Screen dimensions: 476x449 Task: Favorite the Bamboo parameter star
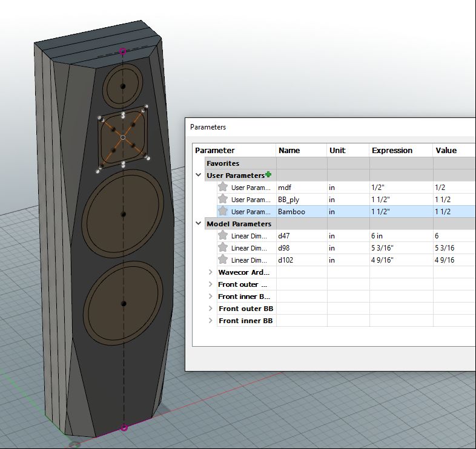(223, 211)
